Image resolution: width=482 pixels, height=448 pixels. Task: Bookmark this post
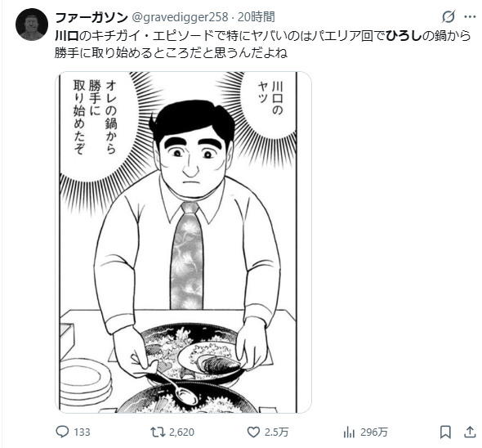tap(445, 432)
